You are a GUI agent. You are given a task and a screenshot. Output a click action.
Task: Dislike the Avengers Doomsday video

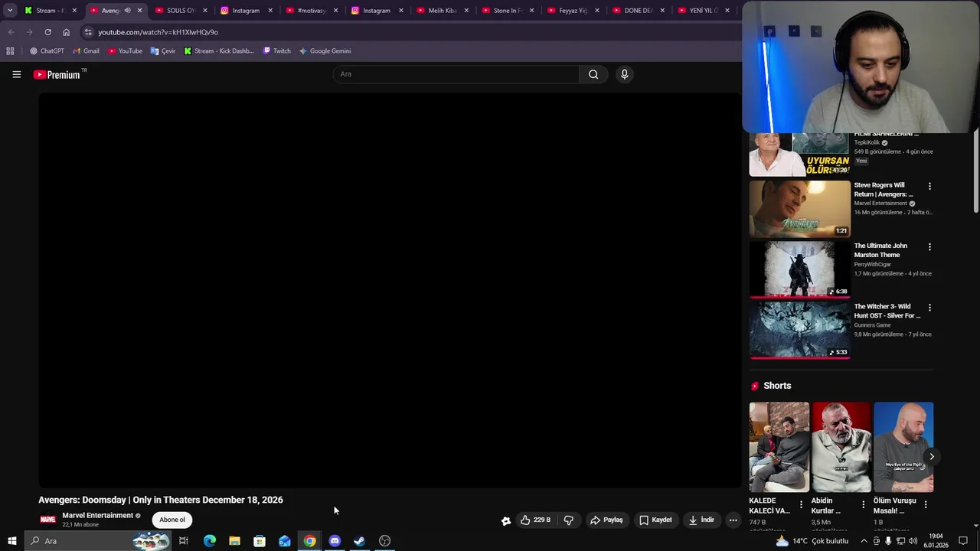point(569,520)
